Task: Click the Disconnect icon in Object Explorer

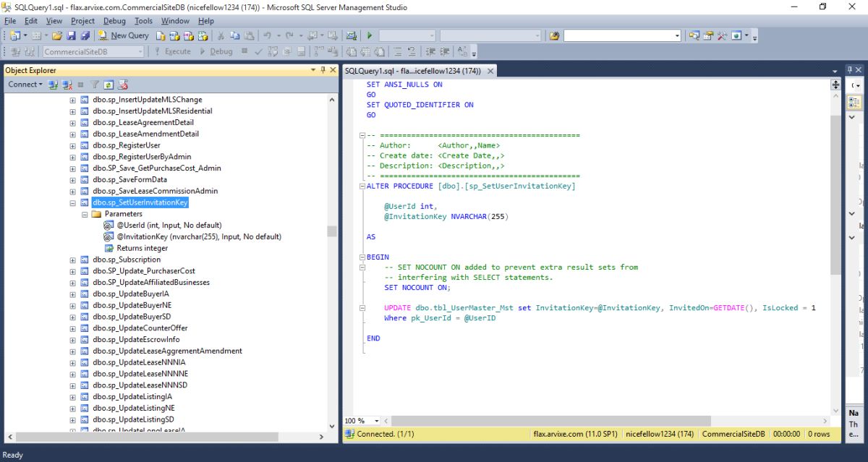Action: 67,85
